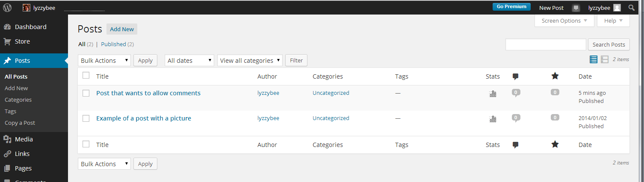Click the Add New button beside Posts
644x182 pixels.
point(122,29)
